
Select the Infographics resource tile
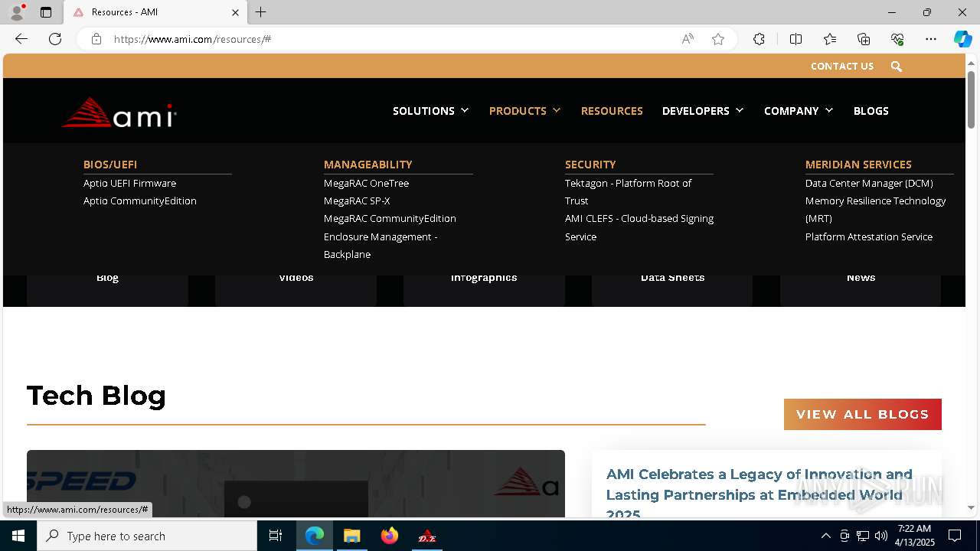484,289
